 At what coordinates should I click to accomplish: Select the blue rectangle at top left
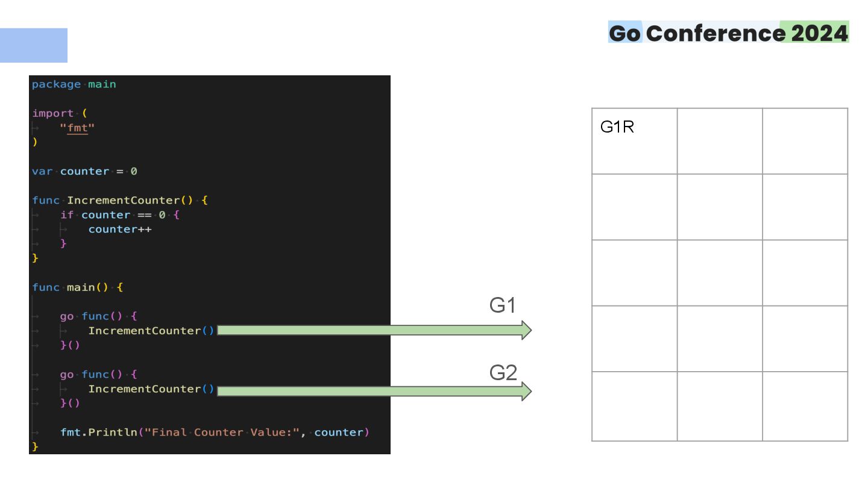34,45
